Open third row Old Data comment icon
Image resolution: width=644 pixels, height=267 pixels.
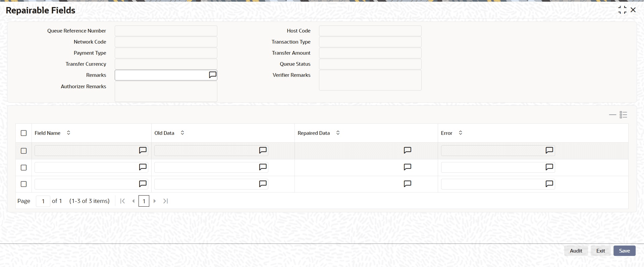point(263,184)
